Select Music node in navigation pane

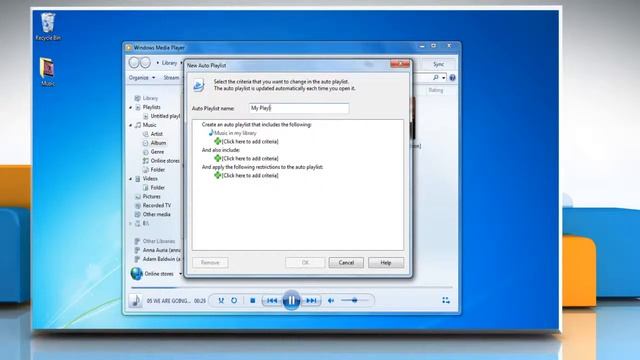click(x=149, y=125)
